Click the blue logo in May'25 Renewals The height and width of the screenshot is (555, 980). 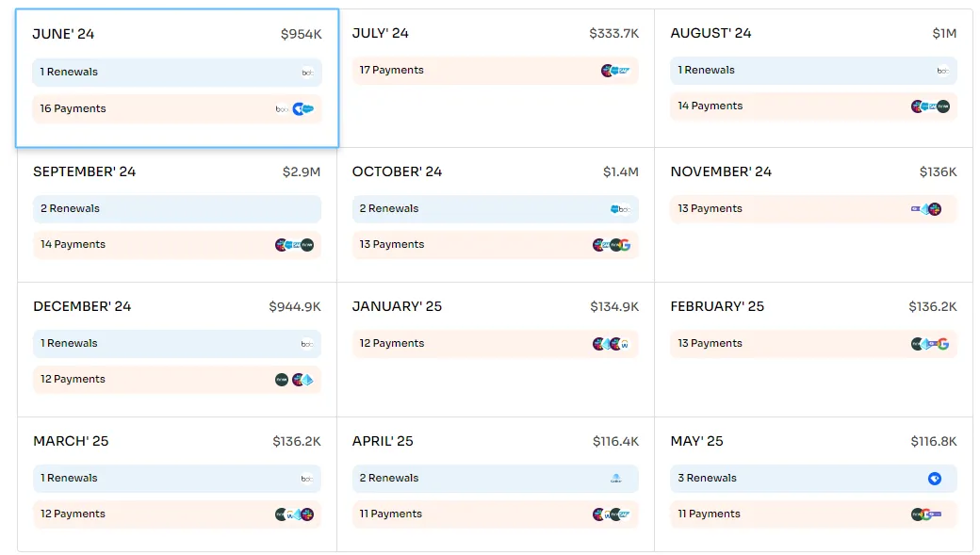click(x=935, y=479)
